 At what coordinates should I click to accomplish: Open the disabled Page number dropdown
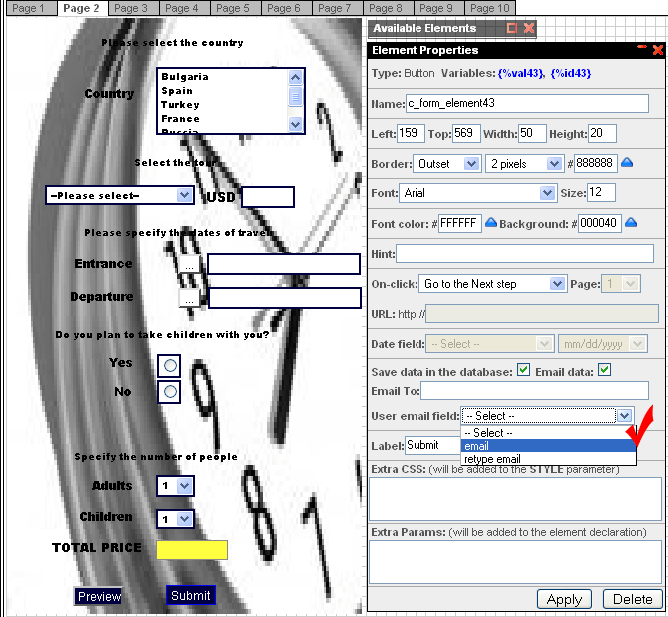coord(621,284)
